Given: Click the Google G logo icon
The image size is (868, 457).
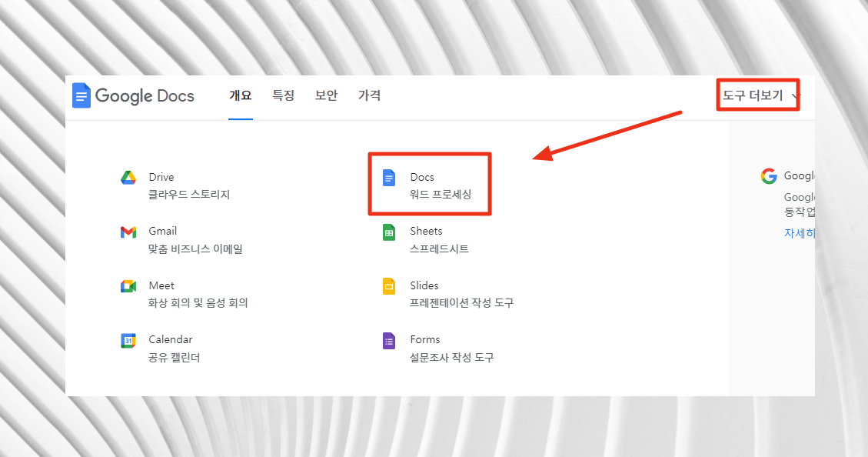Looking at the screenshot, I should click(x=769, y=176).
